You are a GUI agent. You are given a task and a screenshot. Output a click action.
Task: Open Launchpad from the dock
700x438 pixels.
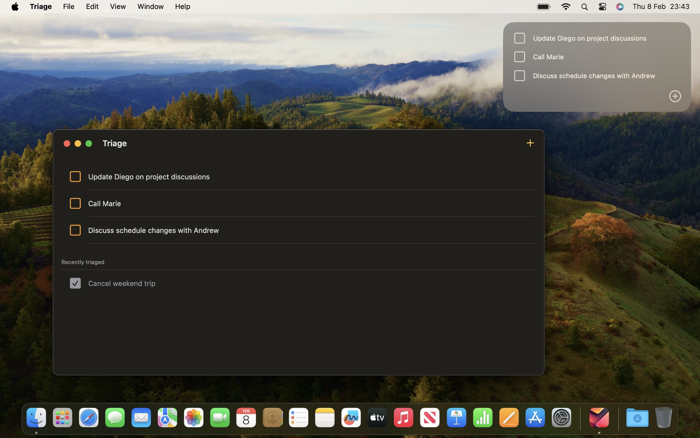pyautogui.click(x=62, y=418)
